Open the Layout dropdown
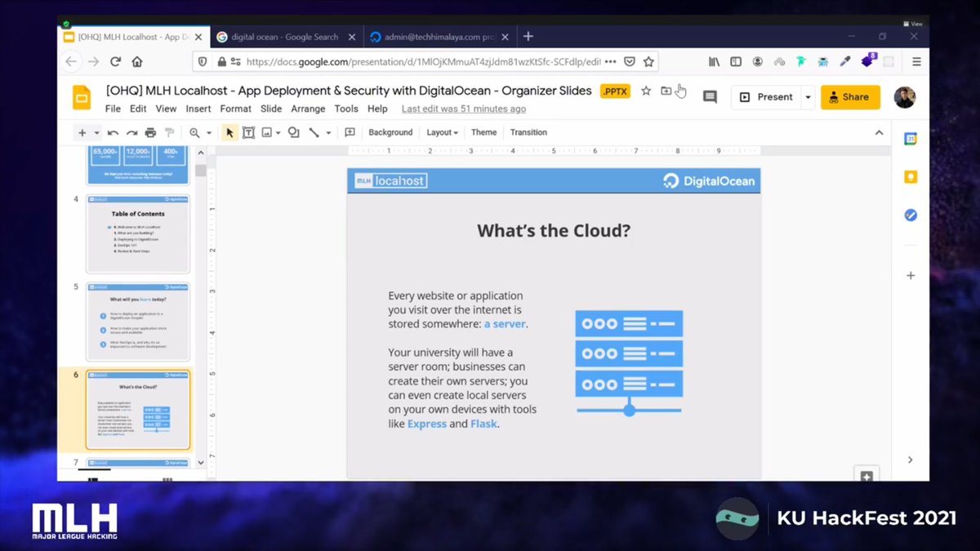 (x=442, y=132)
